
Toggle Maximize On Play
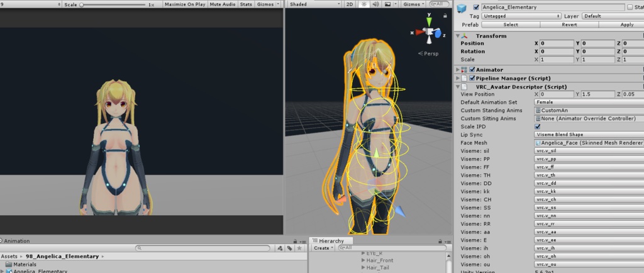[x=185, y=4]
